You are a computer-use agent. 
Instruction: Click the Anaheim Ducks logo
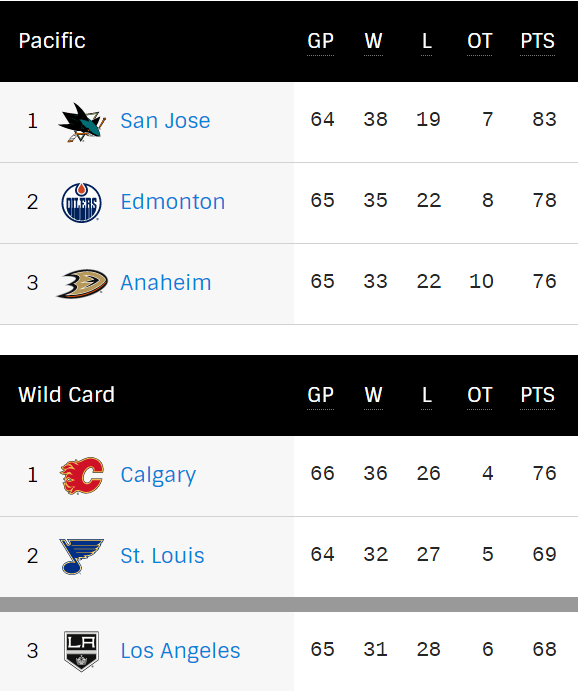click(x=82, y=283)
